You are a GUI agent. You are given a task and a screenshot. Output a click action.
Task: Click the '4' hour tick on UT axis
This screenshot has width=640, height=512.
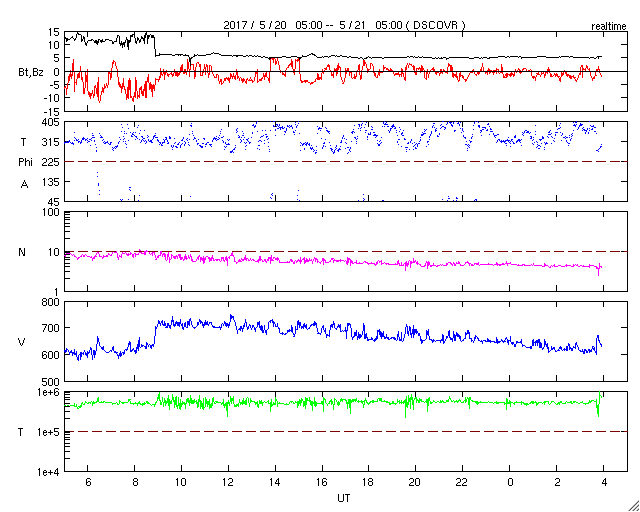click(604, 482)
